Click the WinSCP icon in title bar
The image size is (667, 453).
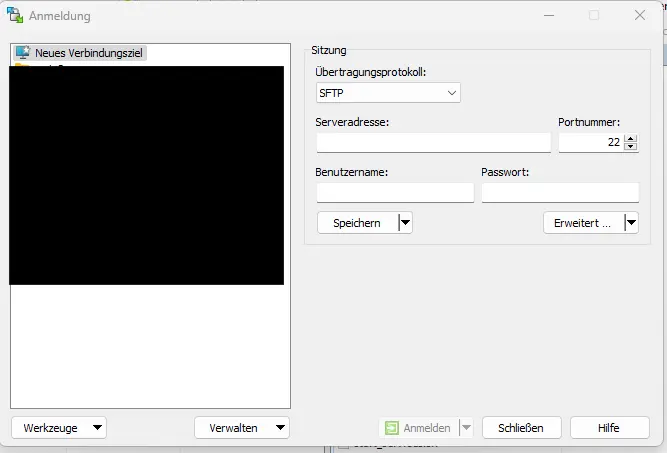(x=15, y=15)
